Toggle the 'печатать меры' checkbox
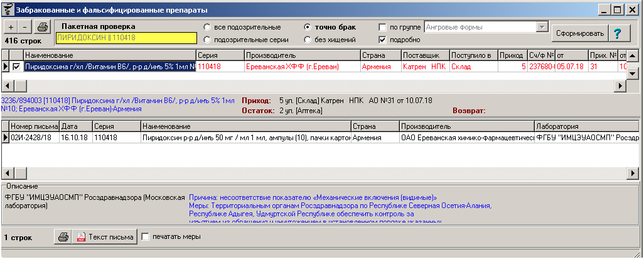The image size is (644, 259). [x=145, y=237]
